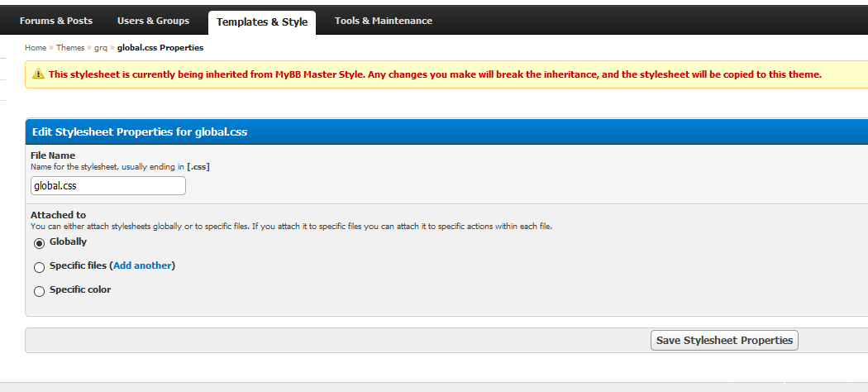Open the Forums & Posts tab
The height and width of the screenshot is (392, 868).
point(56,21)
